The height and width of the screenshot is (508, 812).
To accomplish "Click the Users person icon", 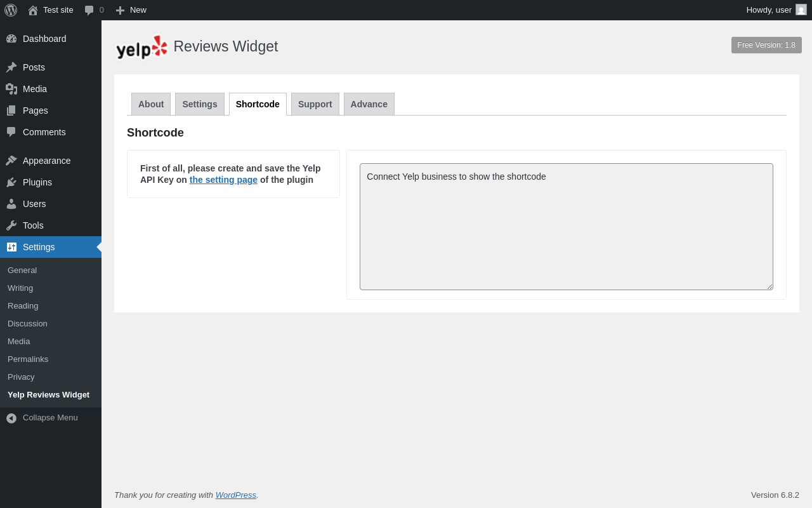I will [11, 204].
